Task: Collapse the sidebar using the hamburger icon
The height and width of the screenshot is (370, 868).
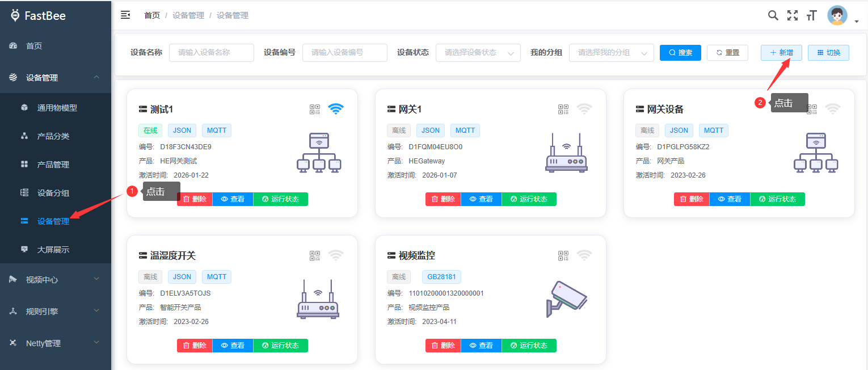Action: [x=125, y=15]
